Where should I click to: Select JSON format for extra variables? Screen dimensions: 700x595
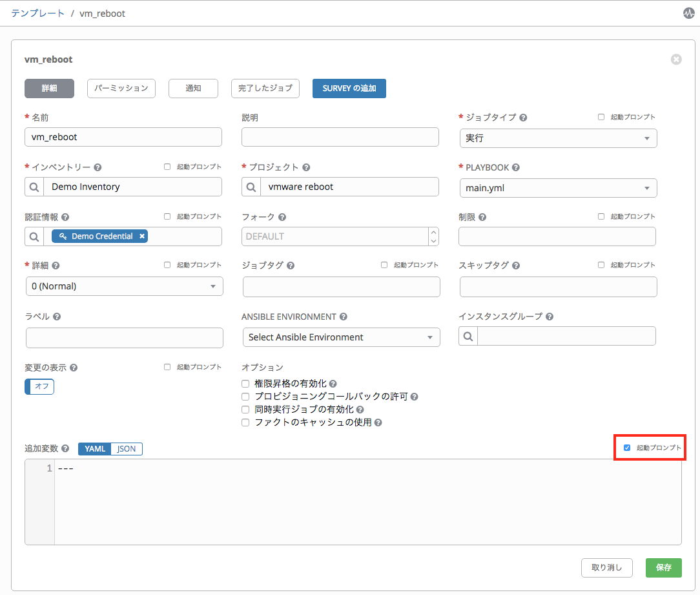tap(127, 449)
